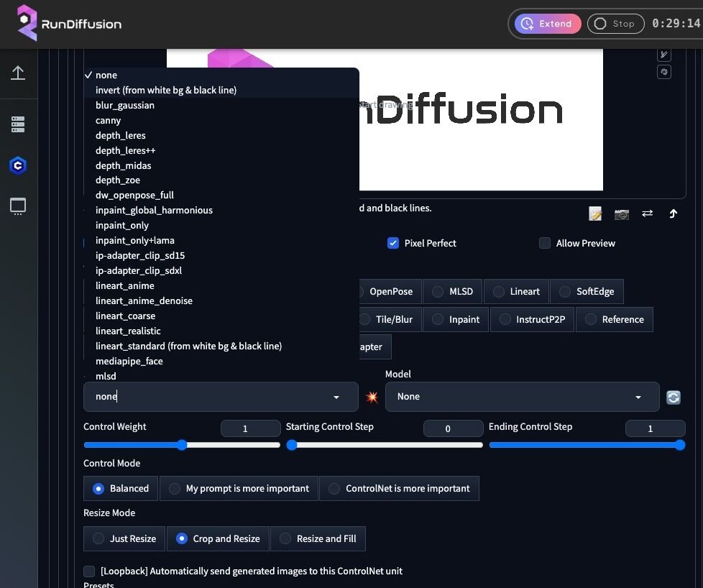
Task: Choose ip-adapter_clip_sd15 preprocessor
Action: 221,256
